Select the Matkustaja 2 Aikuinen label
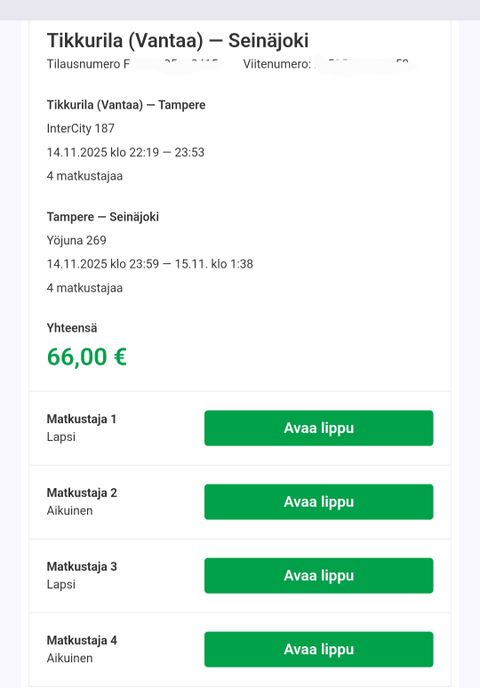This screenshot has width=480, height=688. pyautogui.click(x=82, y=502)
